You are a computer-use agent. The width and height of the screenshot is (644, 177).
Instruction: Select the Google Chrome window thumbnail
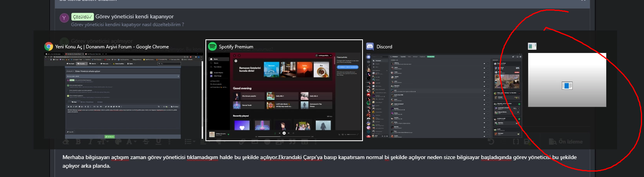[x=124, y=96]
